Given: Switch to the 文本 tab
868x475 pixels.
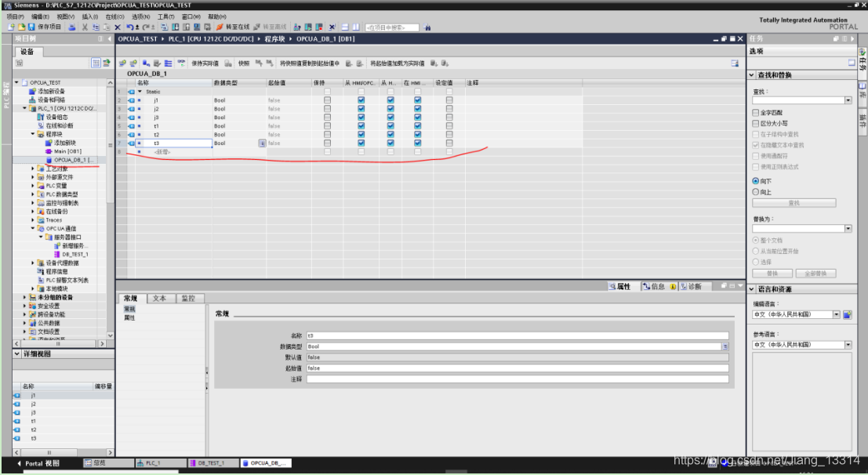Looking at the screenshot, I should 159,299.
